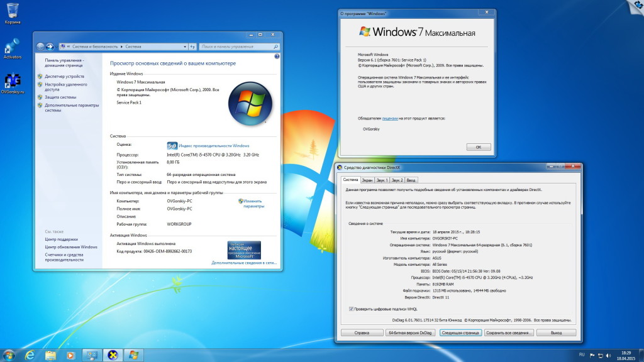Image resolution: width=644 pixels, height=362 pixels.
Task: Open the license terms link in About Windows
Action: pos(390,119)
